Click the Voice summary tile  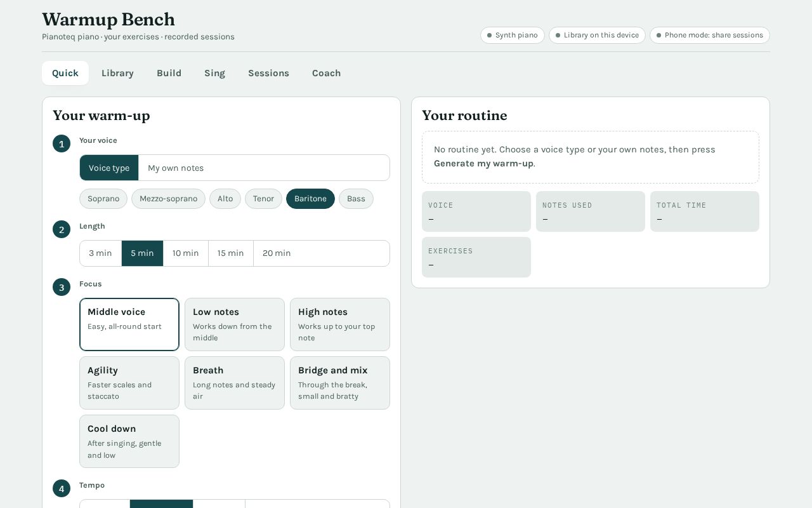(476, 211)
